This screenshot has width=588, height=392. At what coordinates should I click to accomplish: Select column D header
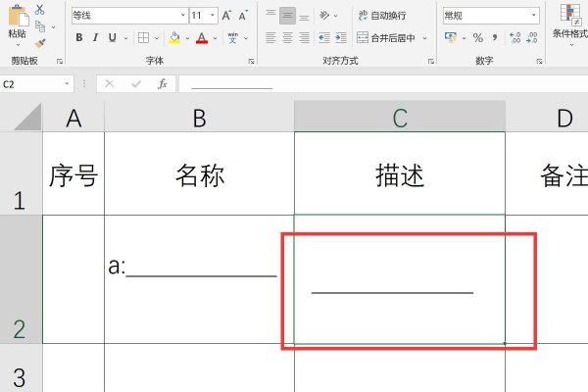[547, 118]
